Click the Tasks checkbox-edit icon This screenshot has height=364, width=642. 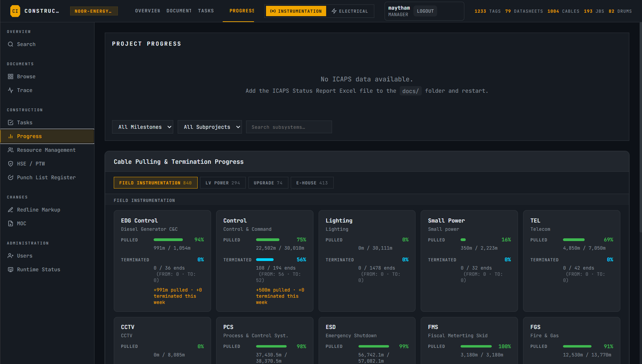11,123
